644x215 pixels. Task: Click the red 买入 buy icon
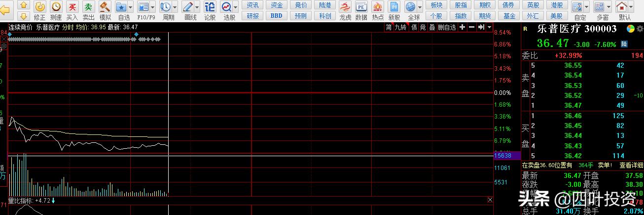point(72,6)
